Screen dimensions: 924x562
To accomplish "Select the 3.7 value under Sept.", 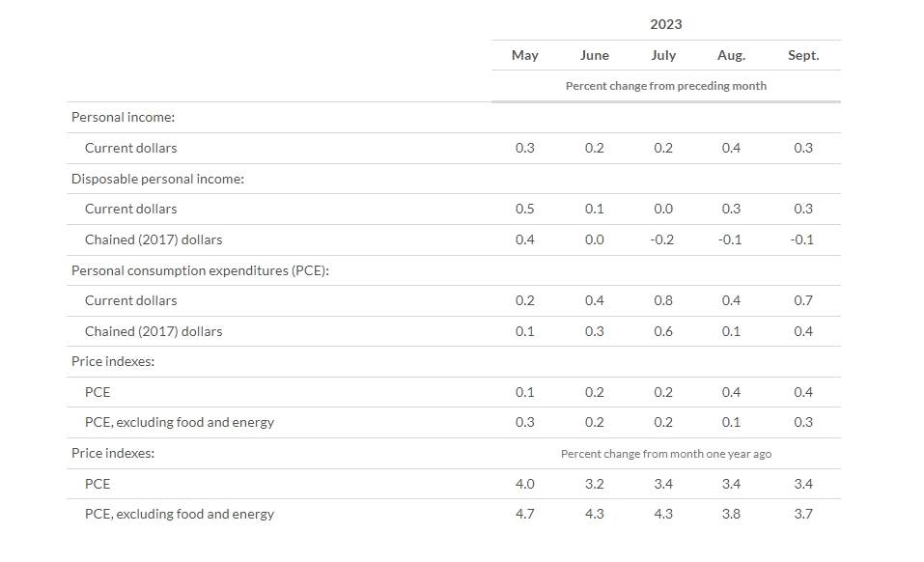I will (x=802, y=514).
